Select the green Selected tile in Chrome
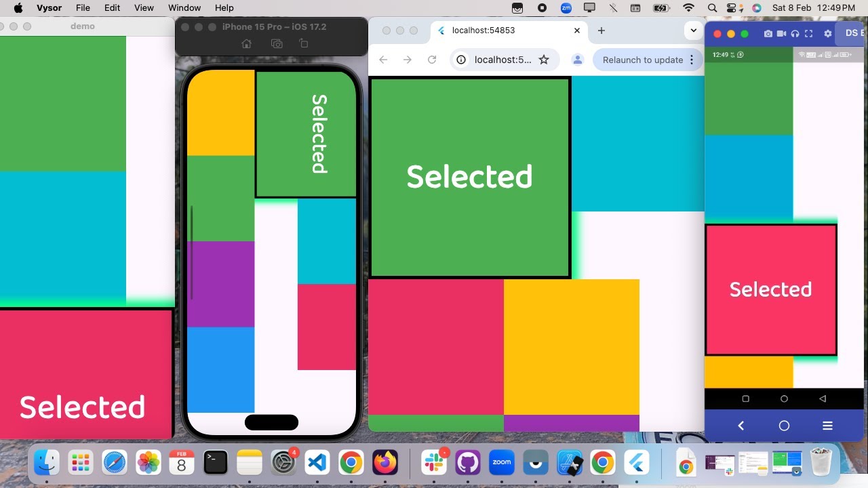The width and height of the screenshot is (868, 488). coord(469,177)
